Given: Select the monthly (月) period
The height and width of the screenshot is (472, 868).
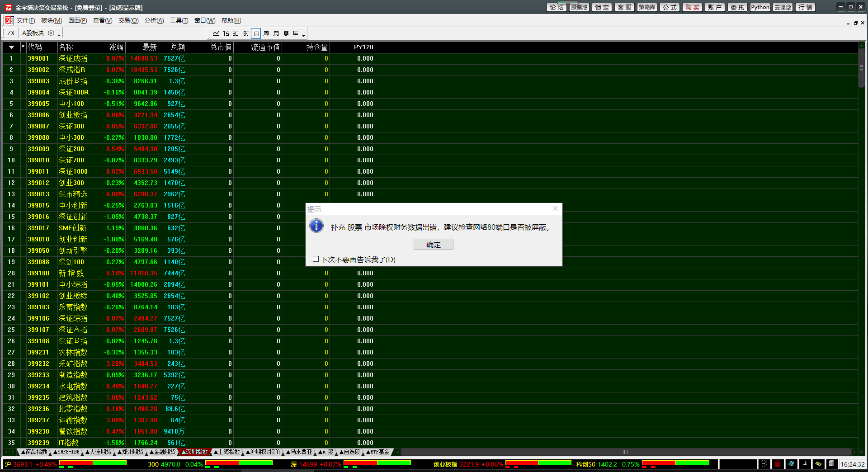Looking at the screenshot, I should (276, 33).
